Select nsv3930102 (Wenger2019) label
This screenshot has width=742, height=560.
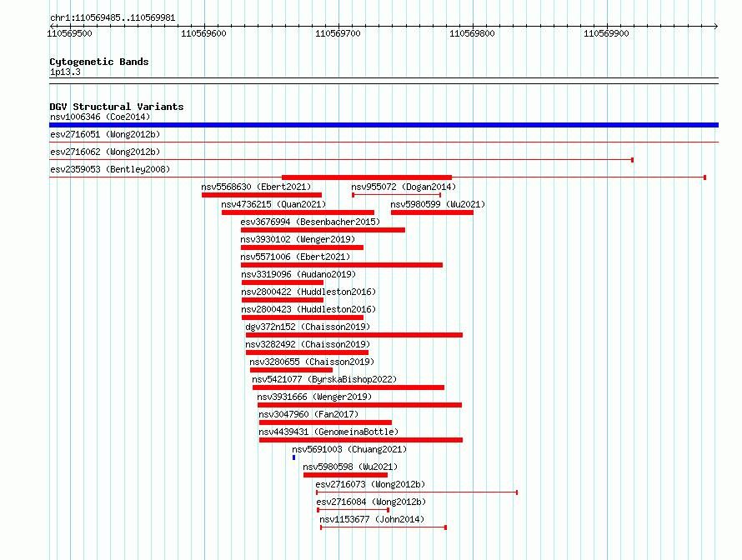[298, 239]
